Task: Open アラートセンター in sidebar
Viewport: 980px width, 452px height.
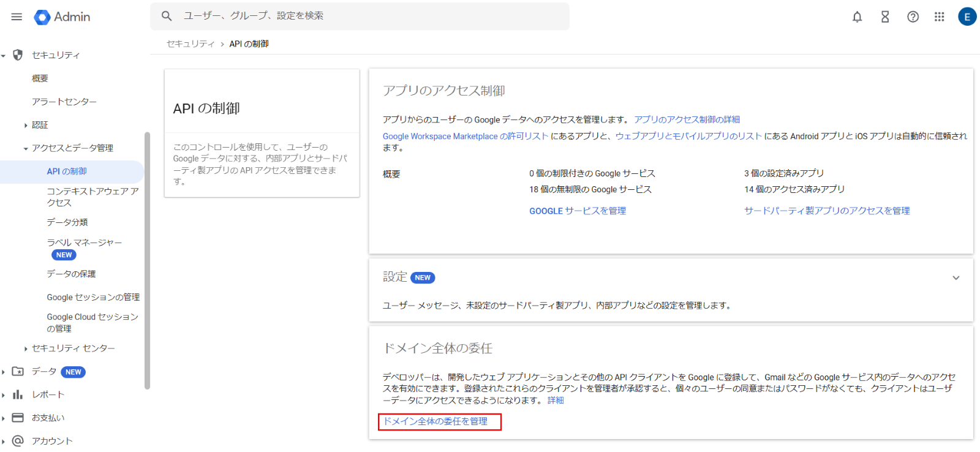Action: 64,102
